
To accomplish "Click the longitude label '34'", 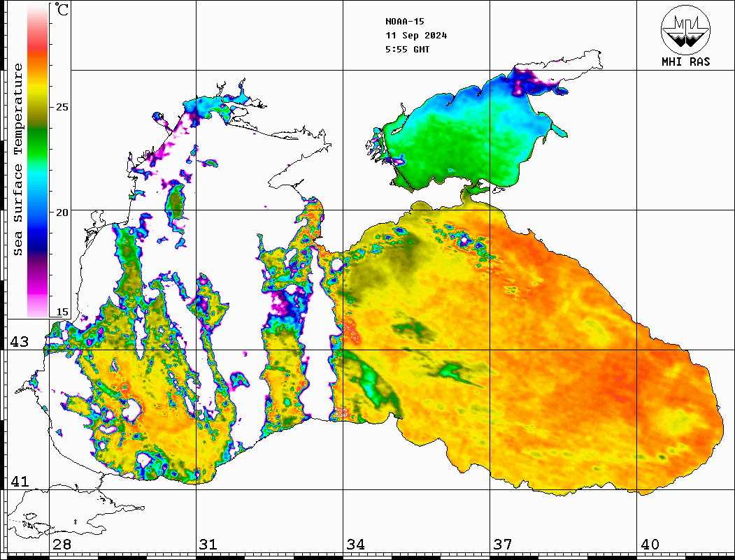I will click(x=355, y=545).
